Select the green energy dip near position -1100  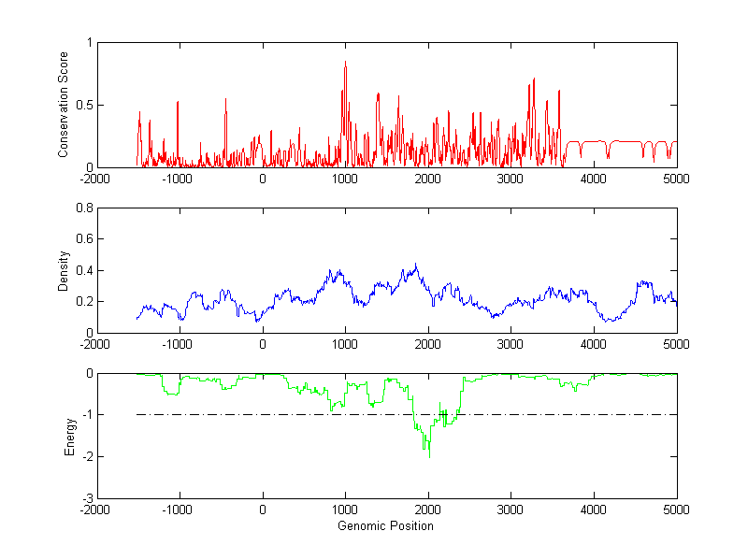(171, 394)
